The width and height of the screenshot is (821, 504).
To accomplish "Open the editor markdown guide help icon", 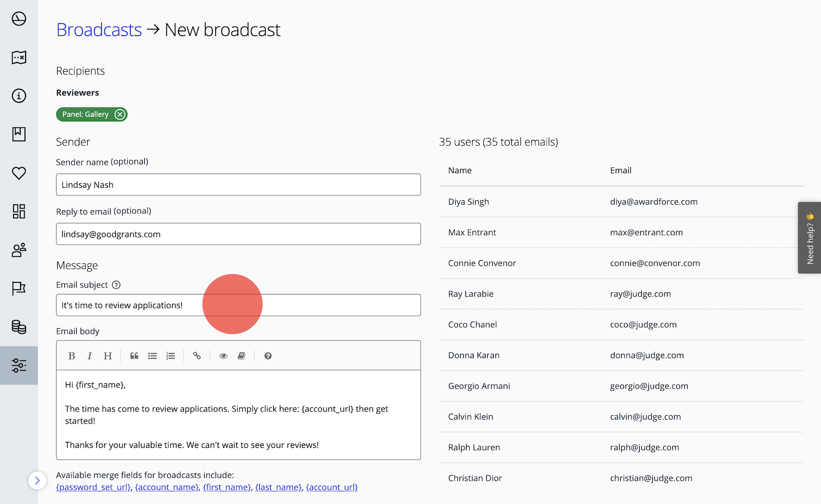I will [x=268, y=356].
